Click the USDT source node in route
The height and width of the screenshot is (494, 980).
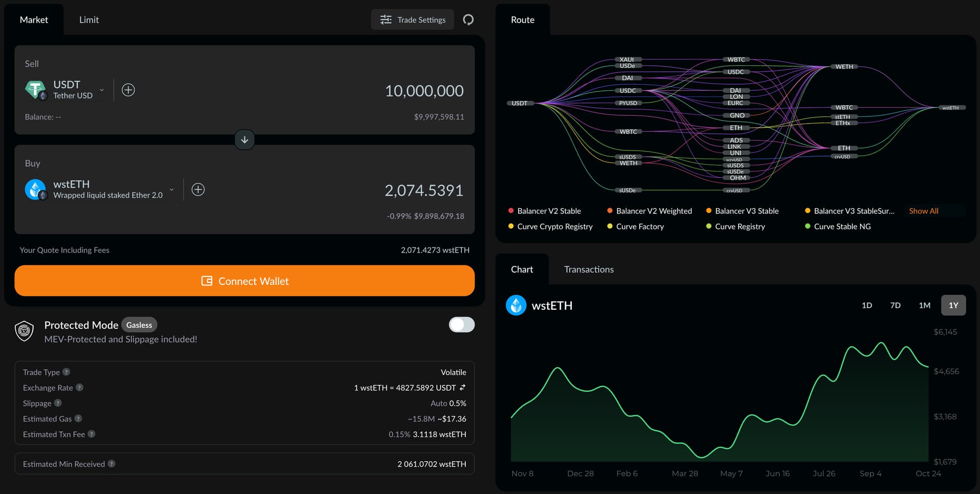click(x=520, y=103)
